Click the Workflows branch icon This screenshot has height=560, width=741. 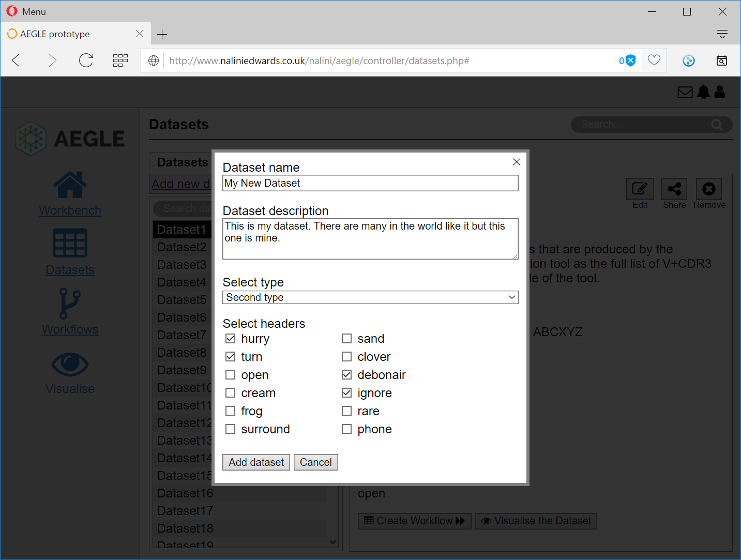70,304
